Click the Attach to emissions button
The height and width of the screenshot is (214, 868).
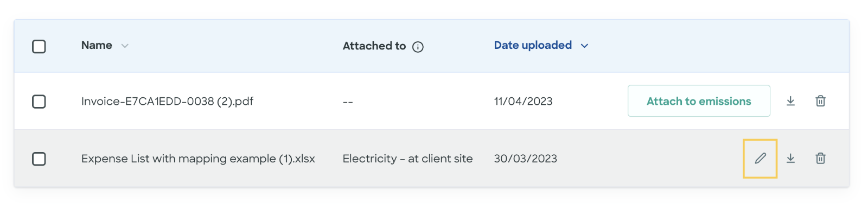tap(699, 100)
